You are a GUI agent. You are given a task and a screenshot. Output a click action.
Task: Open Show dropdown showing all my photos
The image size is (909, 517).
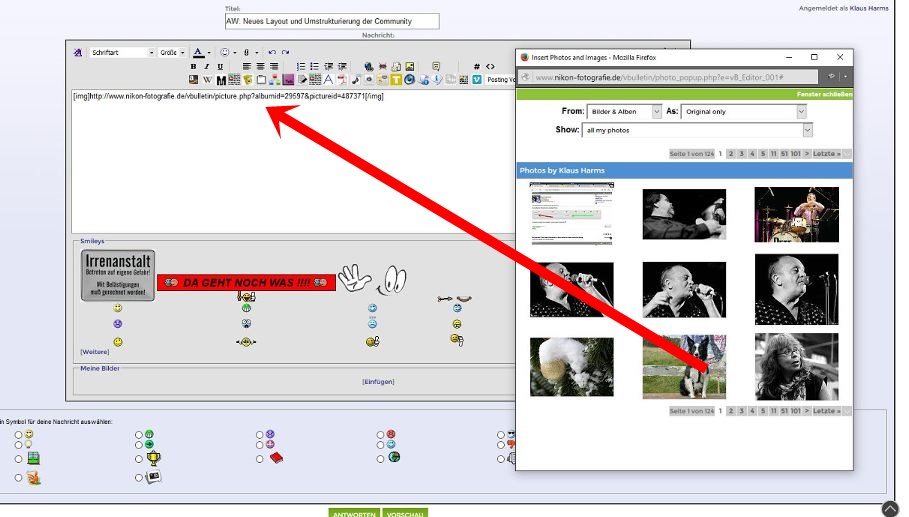(x=697, y=130)
